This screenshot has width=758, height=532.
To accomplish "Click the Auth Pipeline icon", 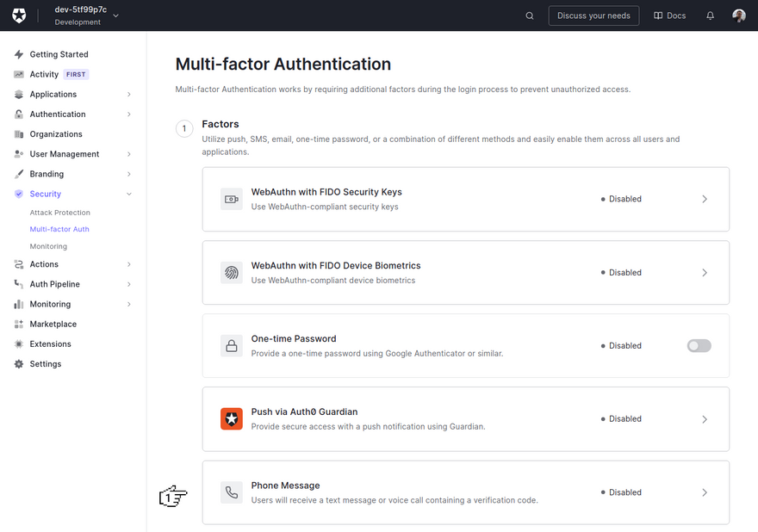I will 19,284.
